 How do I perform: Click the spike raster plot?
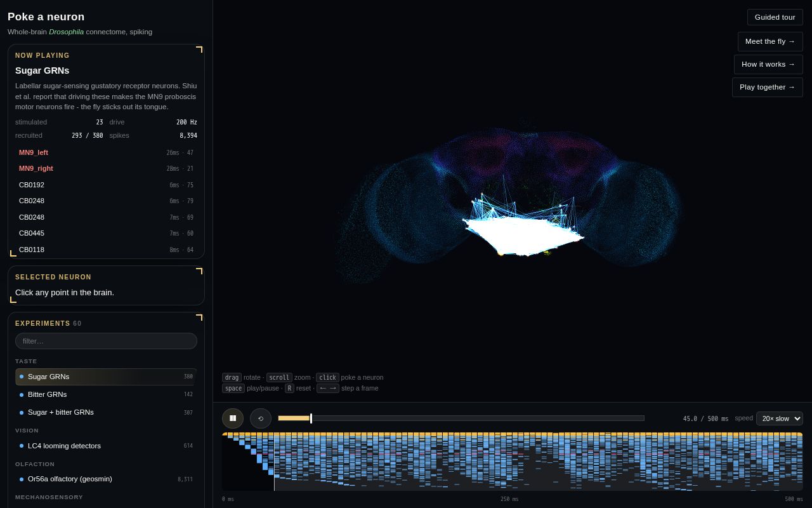(x=513, y=462)
